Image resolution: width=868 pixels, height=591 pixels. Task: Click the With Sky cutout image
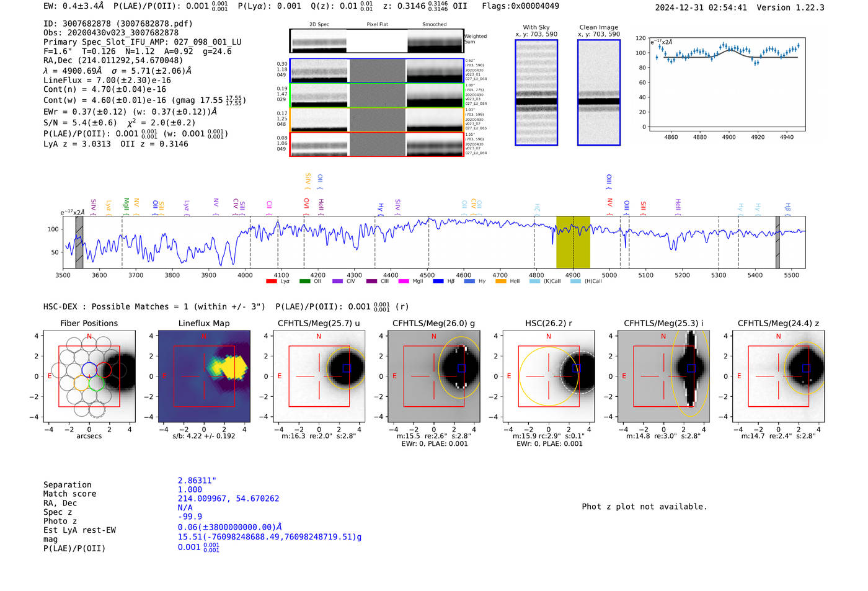click(536, 92)
